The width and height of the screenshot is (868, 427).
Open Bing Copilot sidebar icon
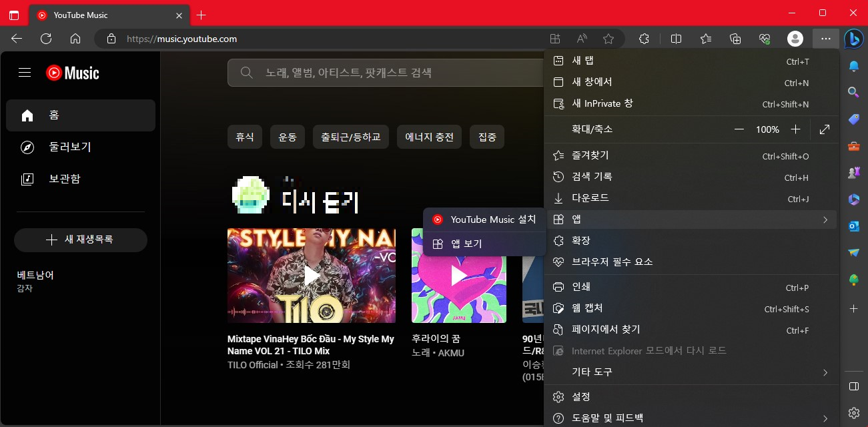point(854,39)
